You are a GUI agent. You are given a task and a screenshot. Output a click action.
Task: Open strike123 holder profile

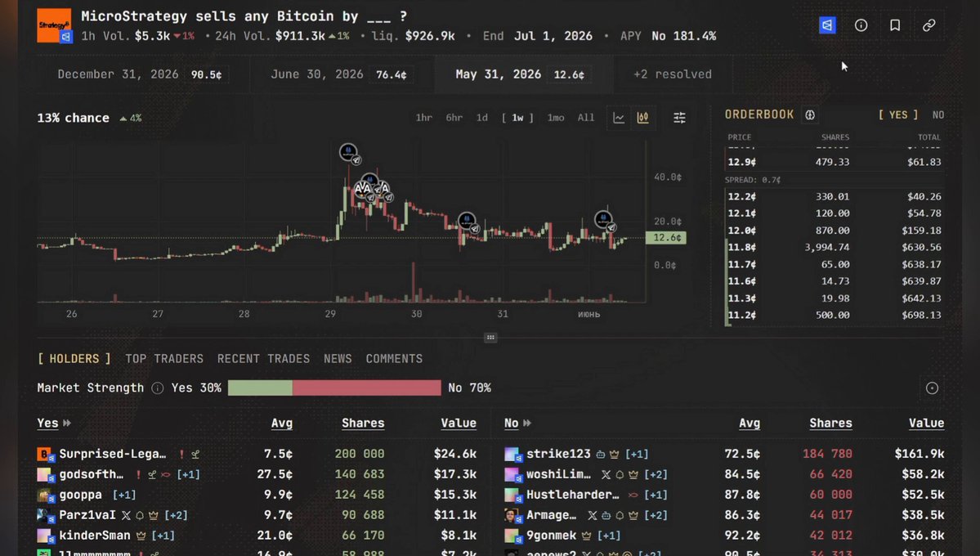[x=558, y=454]
